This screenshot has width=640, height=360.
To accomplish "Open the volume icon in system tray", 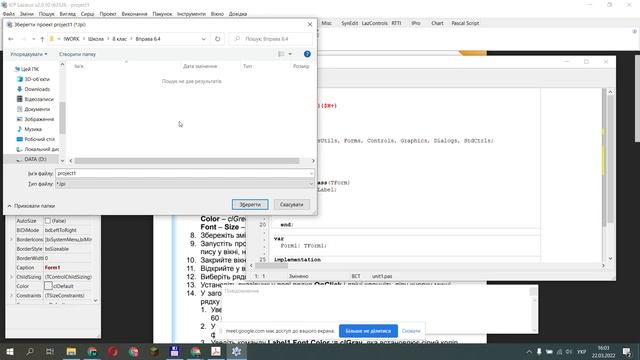I will [569, 351].
